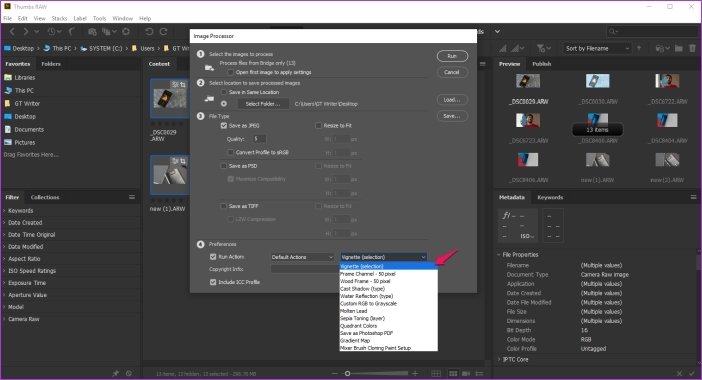702x380 pixels.
Task: Click the search magnifier icon
Action: pyautogui.click(x=612, y=31)
